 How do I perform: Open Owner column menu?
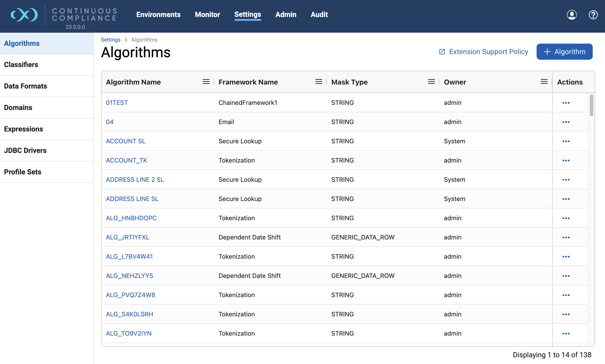tap(544, 82)
